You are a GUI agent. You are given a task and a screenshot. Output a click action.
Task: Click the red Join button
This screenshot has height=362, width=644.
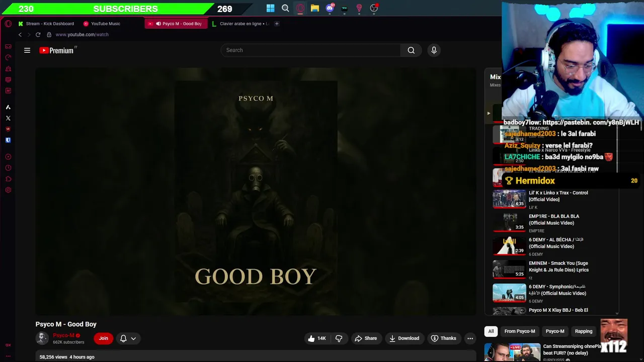[x=103, y=338]
